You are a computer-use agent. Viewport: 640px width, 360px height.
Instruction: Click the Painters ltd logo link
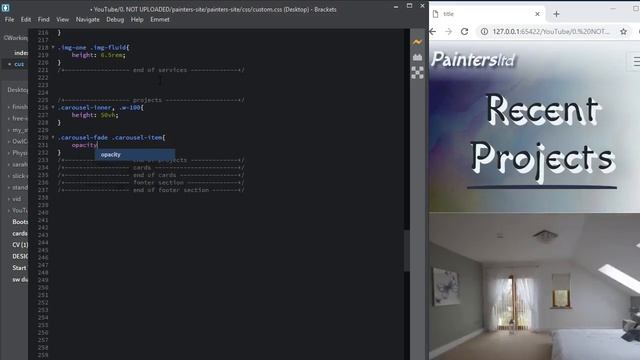(473, 60)
